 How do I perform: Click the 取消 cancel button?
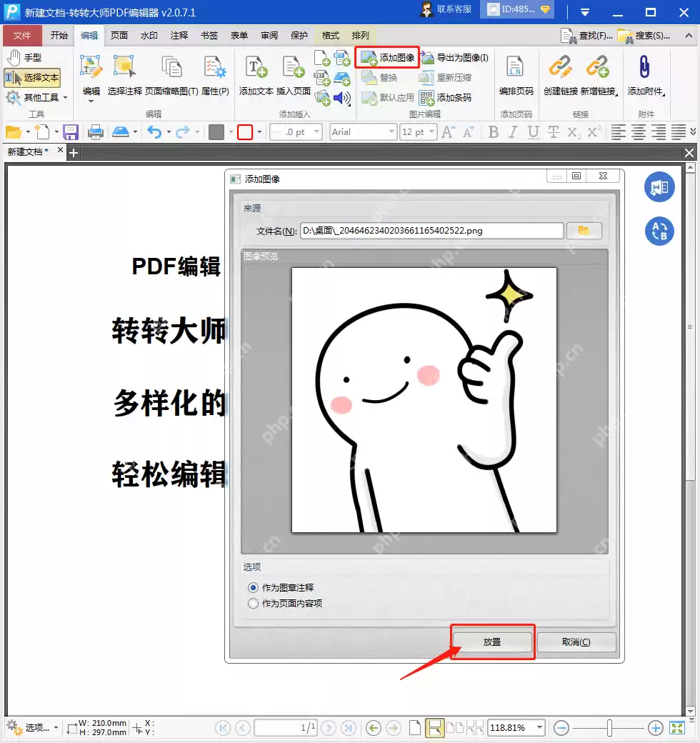point(577,642)
